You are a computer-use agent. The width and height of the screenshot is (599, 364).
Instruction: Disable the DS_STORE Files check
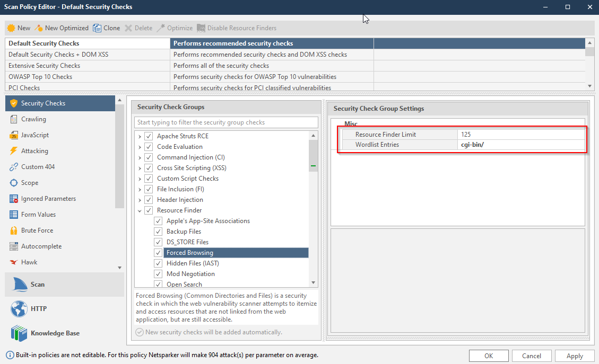tap(158, 242)
